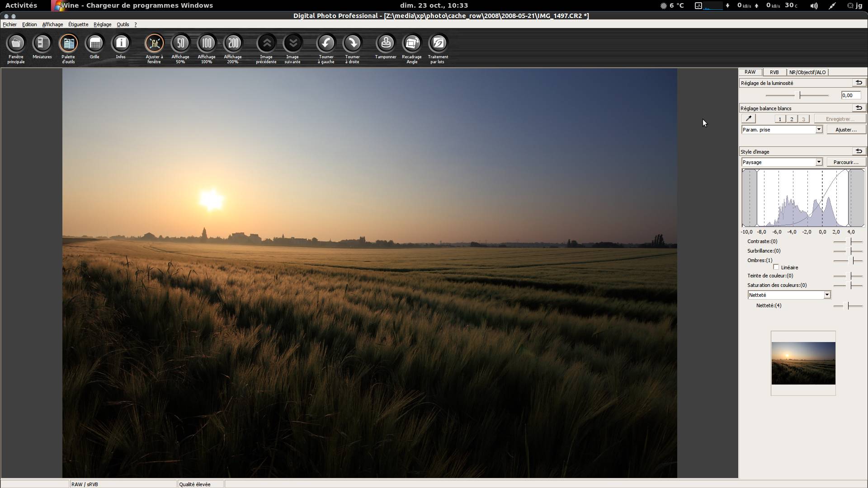Rotate image with Tourner à gauche
This screenshot has height=488, width=868.
[x=326, y=44]
